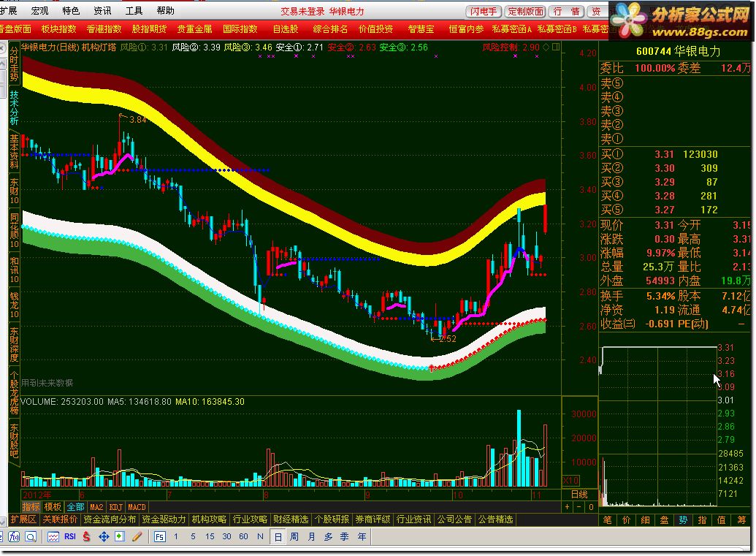Open the 工具 menu
Viewport: 756px width, 556px height.
click(x=134, y=10)
